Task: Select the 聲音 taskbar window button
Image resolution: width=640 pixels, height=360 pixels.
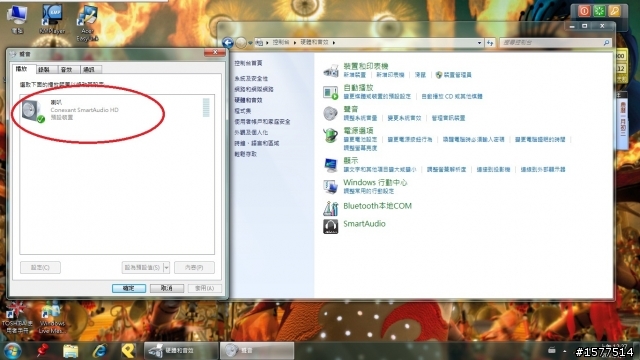Action: coord(257,351)
